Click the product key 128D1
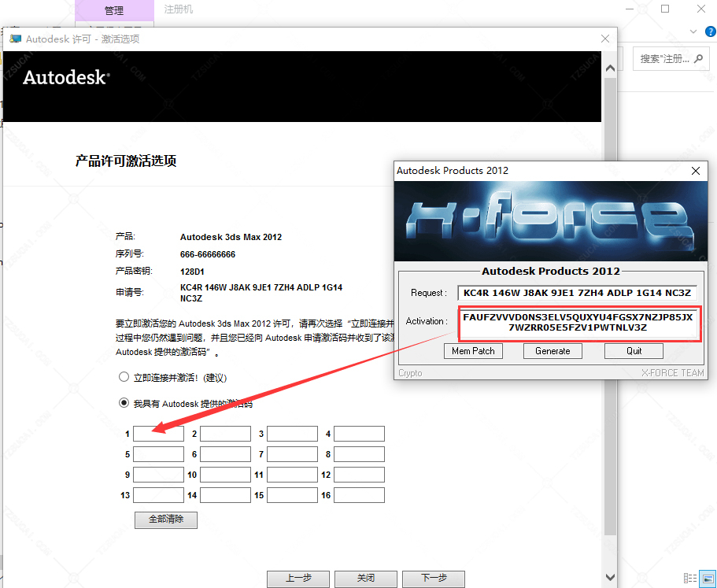717x588 pixels. pos(192,272)
